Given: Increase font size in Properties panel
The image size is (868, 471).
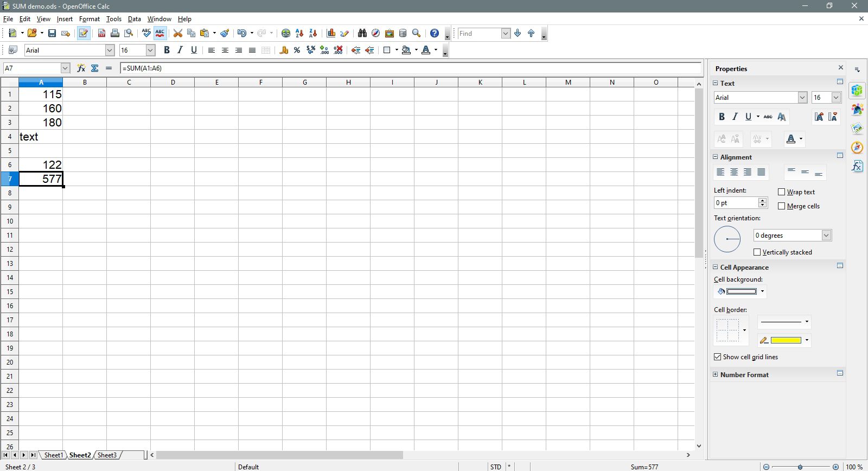Looking at the screenshot, I should (x=819, y=117).
